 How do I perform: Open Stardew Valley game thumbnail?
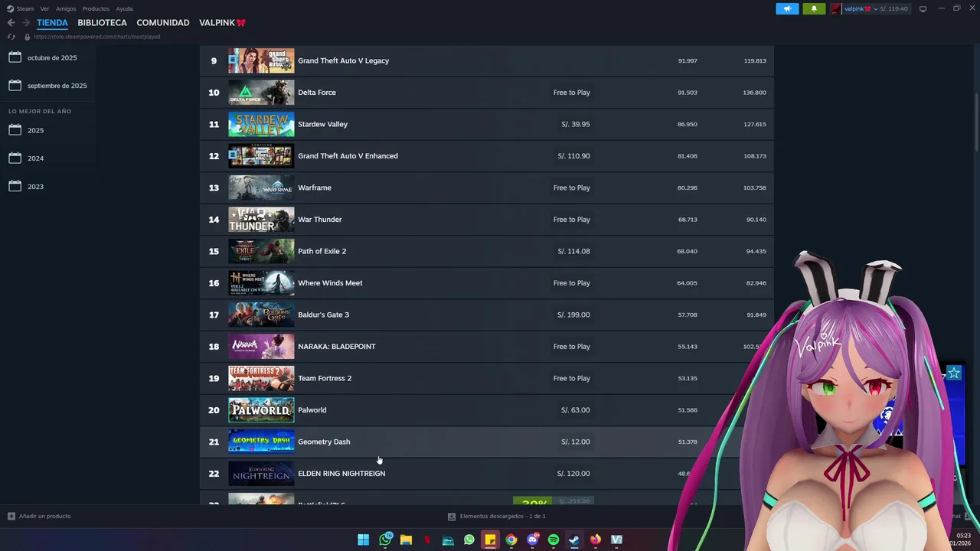(x=261, y=124)
